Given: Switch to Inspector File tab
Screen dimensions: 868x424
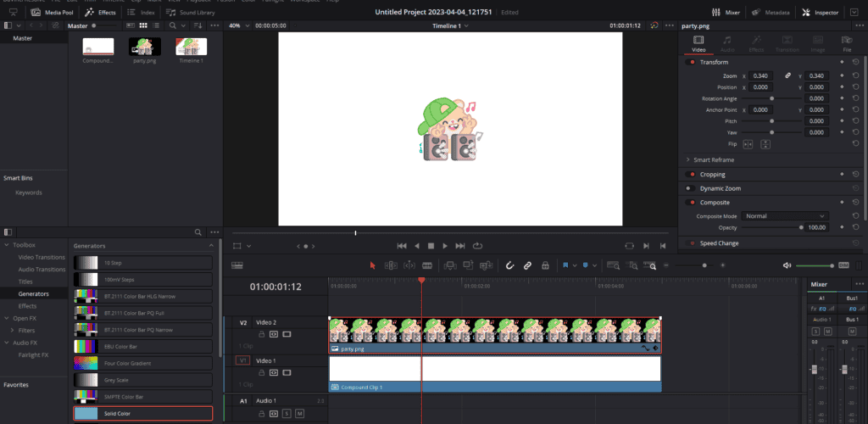Looking at the screenshot, I should (847, 44).
